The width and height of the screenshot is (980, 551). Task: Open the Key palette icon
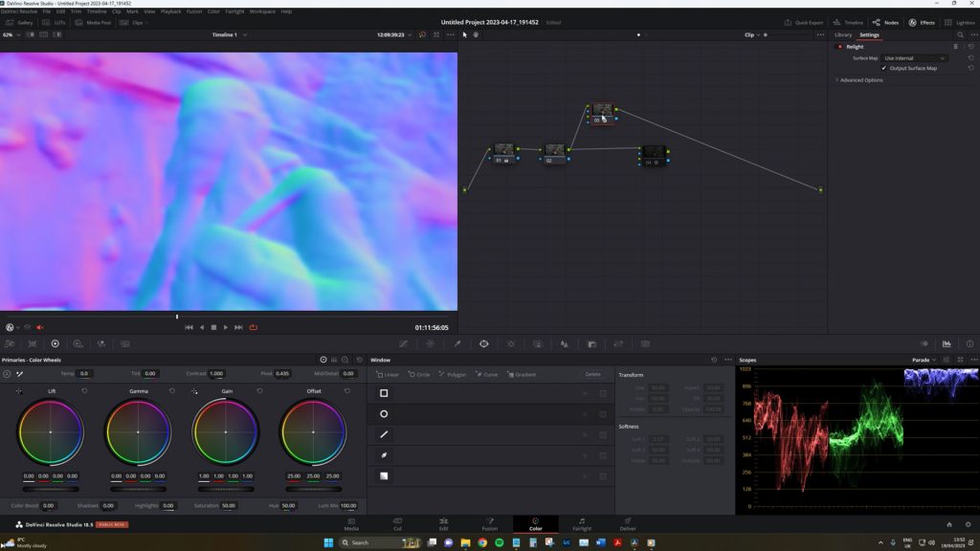(591, 343)
